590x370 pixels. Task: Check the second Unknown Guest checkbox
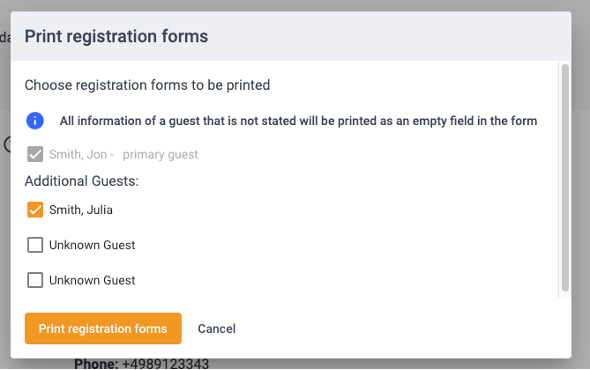pyautogui.click(x=35, y=280)
